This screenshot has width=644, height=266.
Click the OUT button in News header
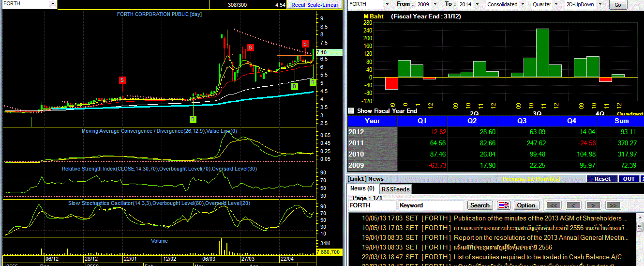coord(629,179)
